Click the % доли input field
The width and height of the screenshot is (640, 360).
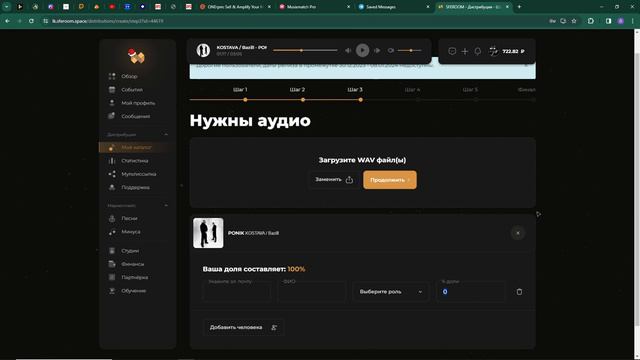tap(471, 292)
